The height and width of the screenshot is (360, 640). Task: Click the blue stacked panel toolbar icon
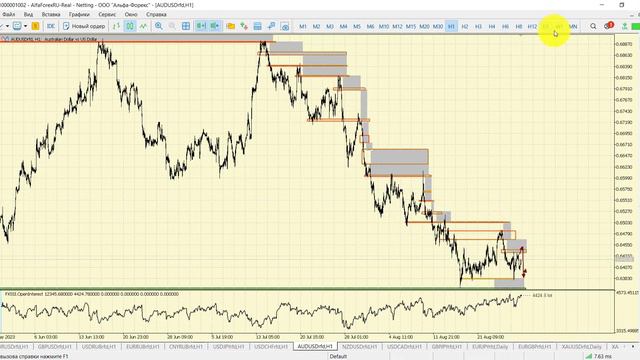pos(258,26)
